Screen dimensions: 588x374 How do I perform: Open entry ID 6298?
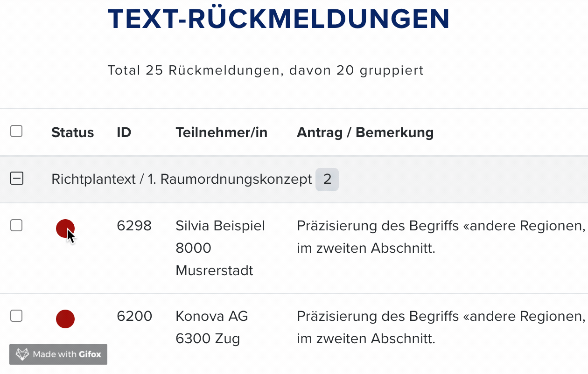pos(134,226)
